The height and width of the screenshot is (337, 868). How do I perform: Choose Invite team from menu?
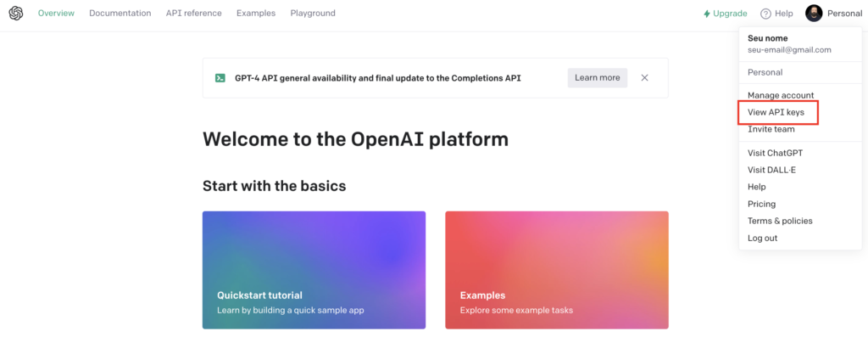[771, 129]
